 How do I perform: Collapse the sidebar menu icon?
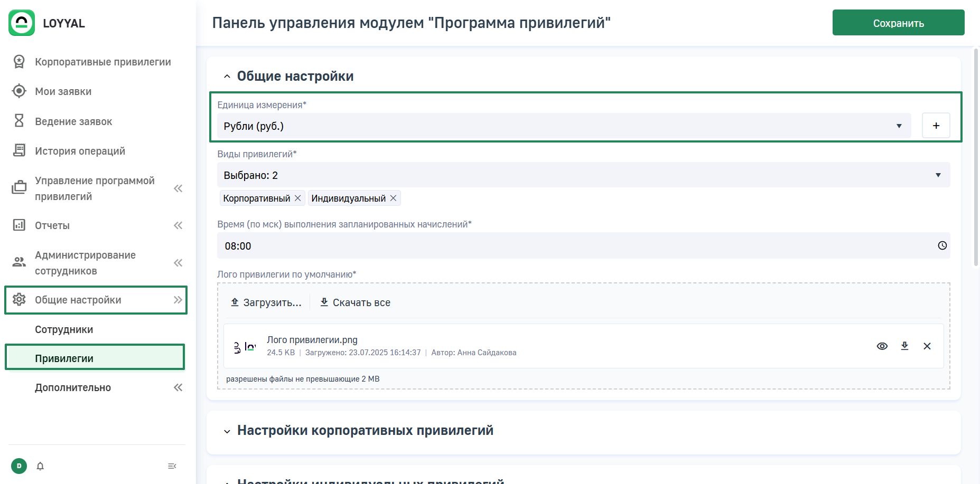pyautogui.click(x=172, y=466)
